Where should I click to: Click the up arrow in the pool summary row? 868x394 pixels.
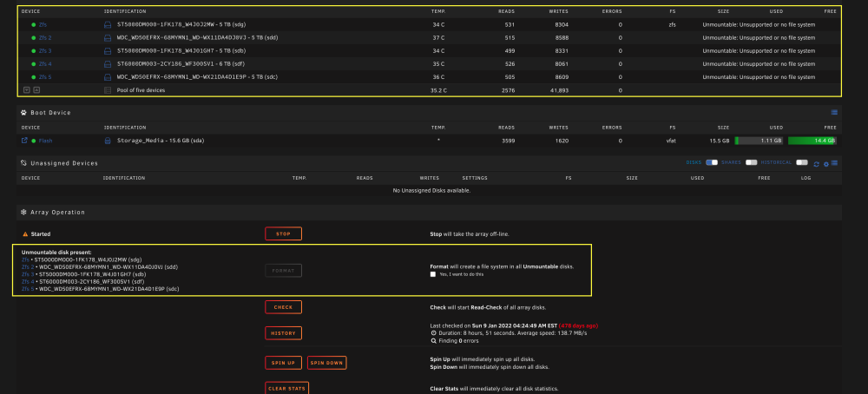point(36,90)
